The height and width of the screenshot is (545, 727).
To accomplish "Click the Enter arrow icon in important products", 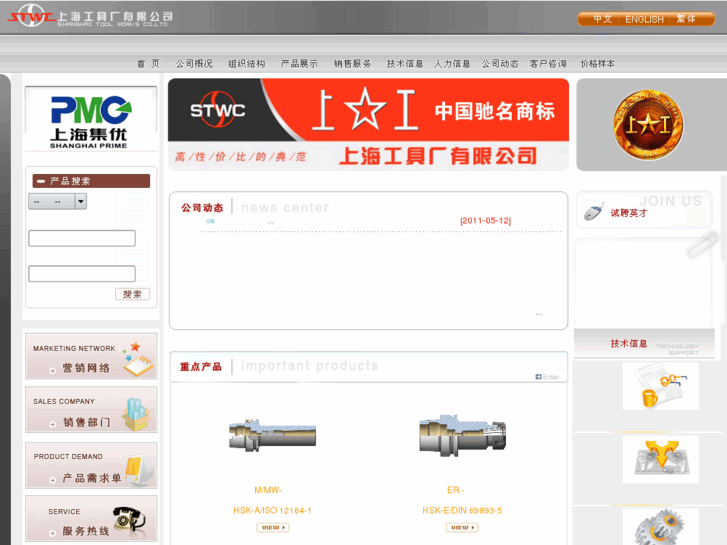I will [538, 377].
